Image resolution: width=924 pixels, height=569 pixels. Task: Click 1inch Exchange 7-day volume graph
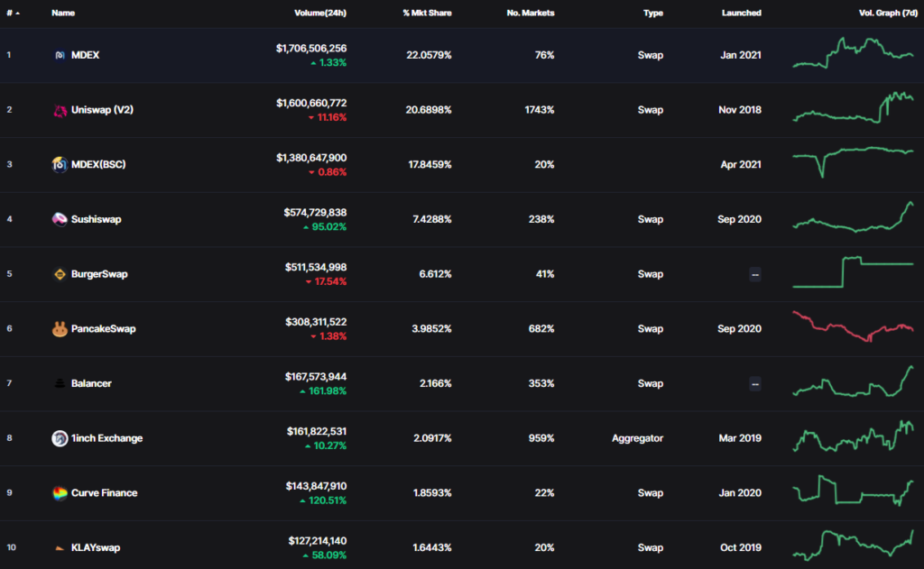(x=854, y=436)
